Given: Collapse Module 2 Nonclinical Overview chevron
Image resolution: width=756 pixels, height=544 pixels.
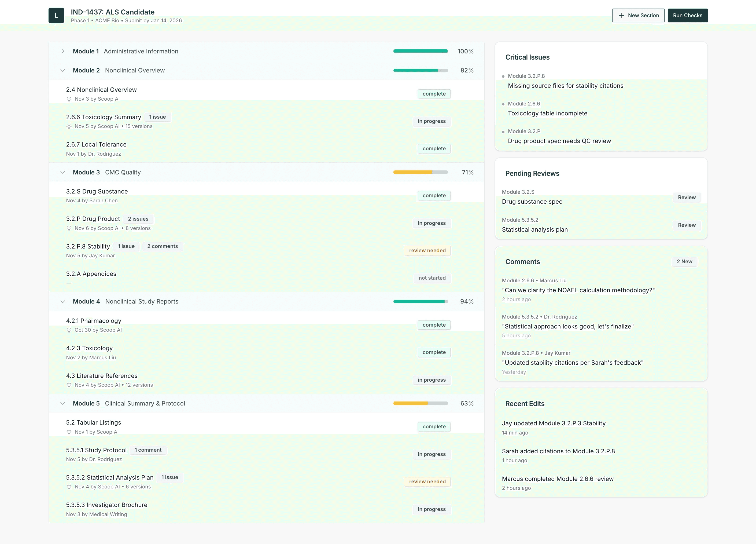Looking at the screenshot, I should pos(63,70).
